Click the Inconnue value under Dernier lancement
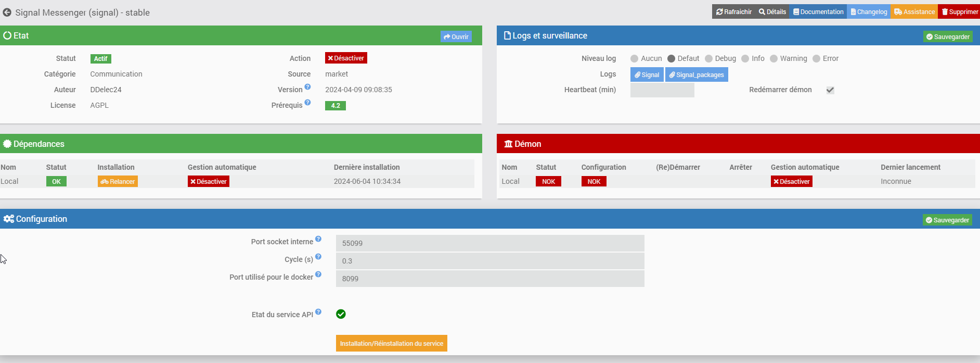The width and height of the screenshot is (980, 363). [896, 181]
